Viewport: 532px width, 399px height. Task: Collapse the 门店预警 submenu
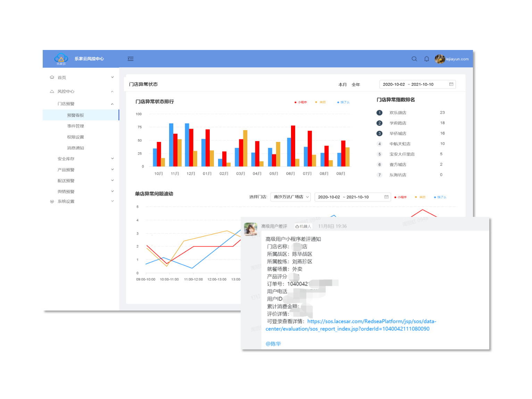pyautogui.click(x=112, y=104)
